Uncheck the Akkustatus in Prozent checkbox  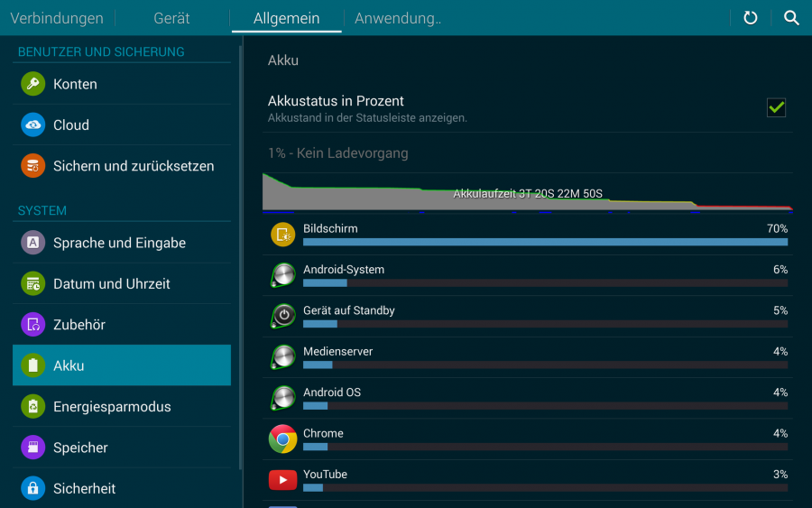pyautogui.click(x=776, y=108)
